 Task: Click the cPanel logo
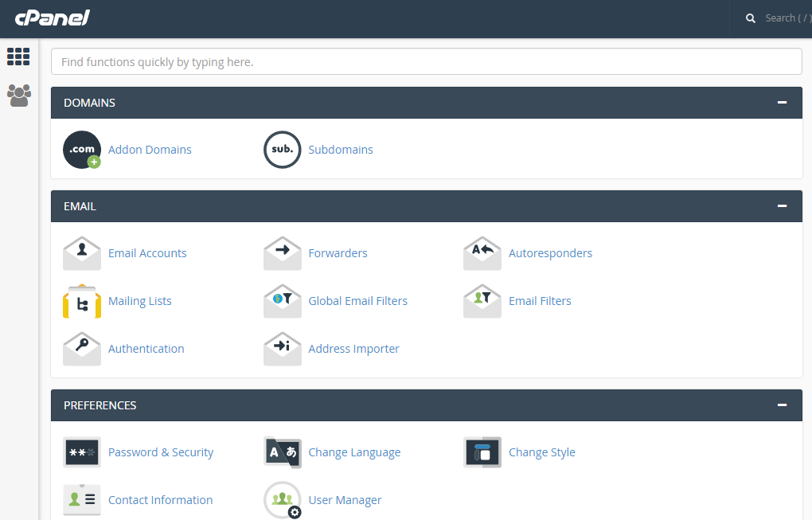coord(53,18)
